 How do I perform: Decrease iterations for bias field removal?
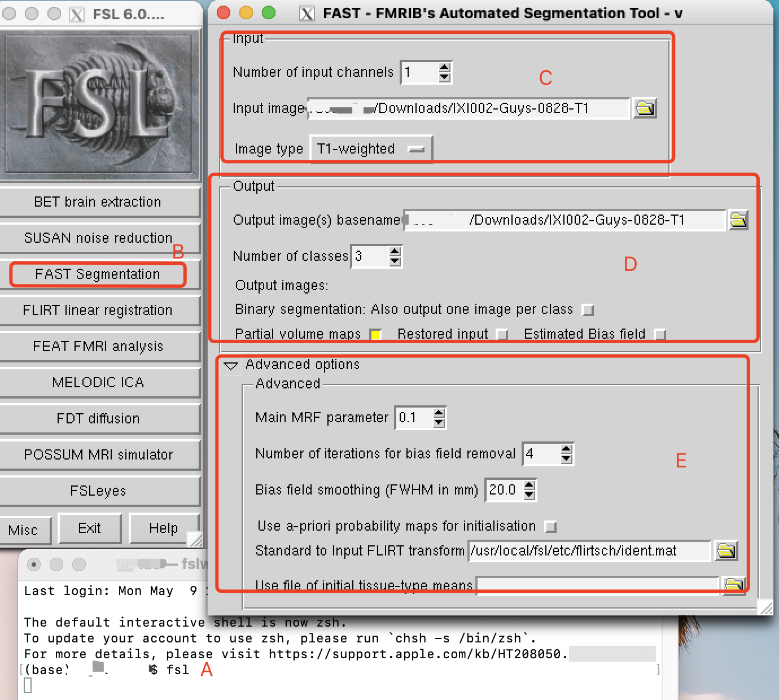pos(567,459)
